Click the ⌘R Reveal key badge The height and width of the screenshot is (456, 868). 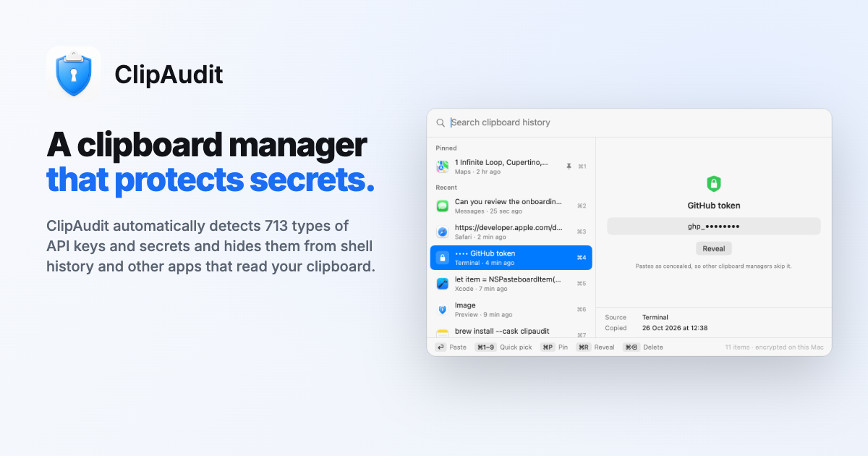[x=583, y=347]
